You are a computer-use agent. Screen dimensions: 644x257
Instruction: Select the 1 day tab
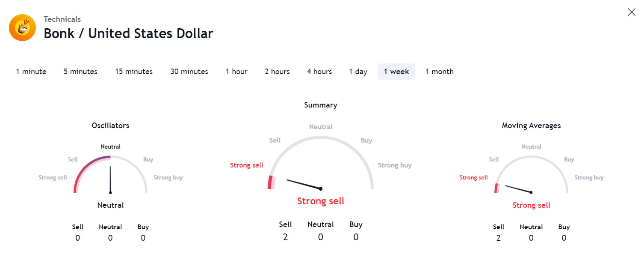pyautogui.click(x=358, y=72)
